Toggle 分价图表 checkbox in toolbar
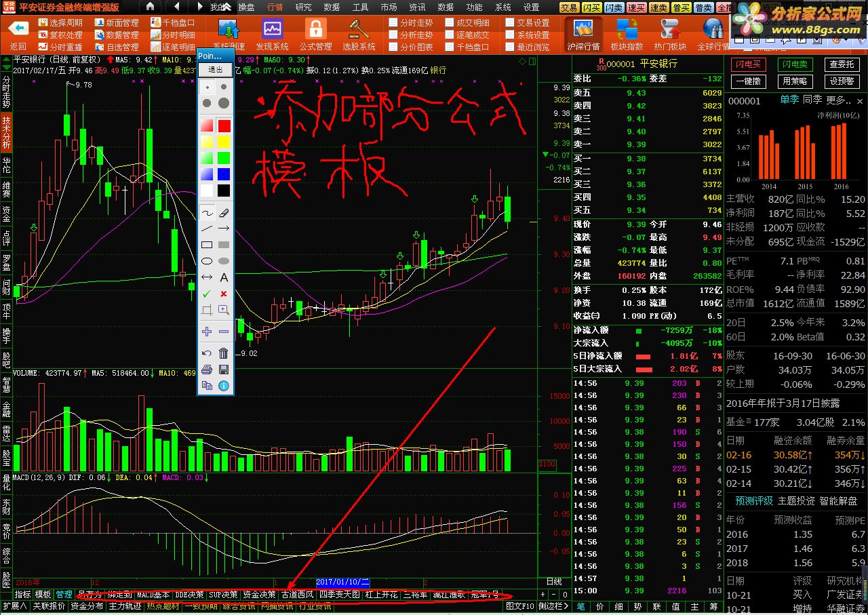 (393, 47)
